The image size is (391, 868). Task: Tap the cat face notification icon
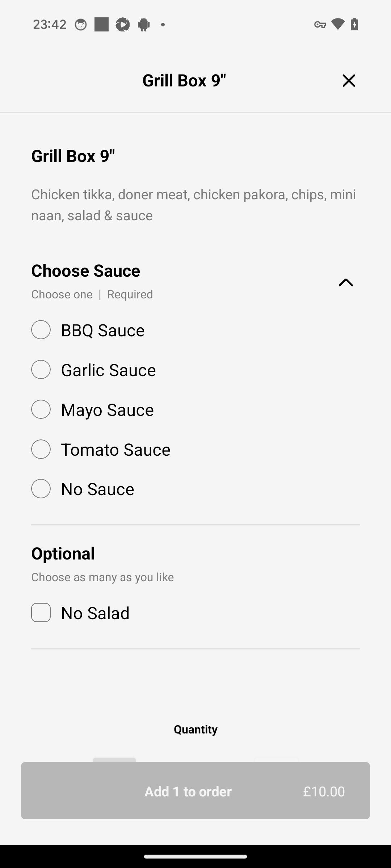pos(81,25)
